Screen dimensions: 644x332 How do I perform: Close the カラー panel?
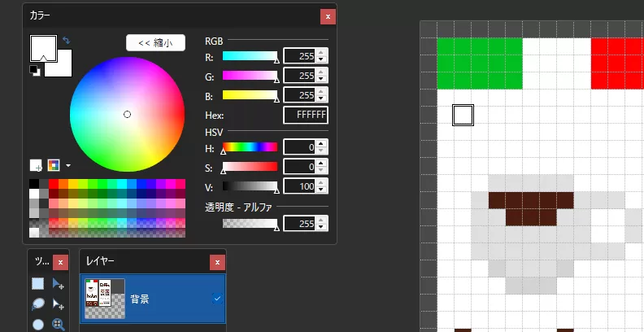[x=328, y=16]
